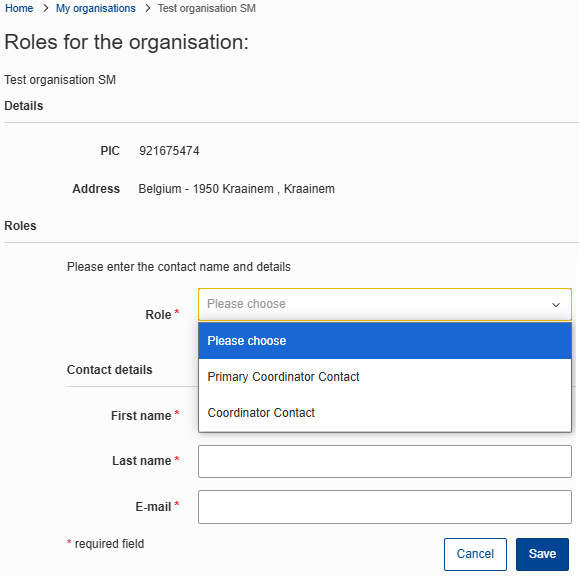Cancel the role form
The width and height of the screenshot is (579, 576).
[475, 554]
